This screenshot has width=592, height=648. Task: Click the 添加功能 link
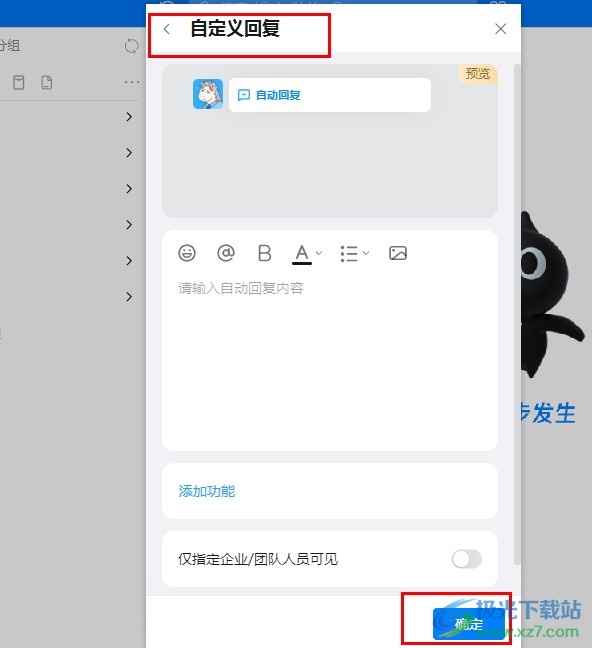click(207, 491)
